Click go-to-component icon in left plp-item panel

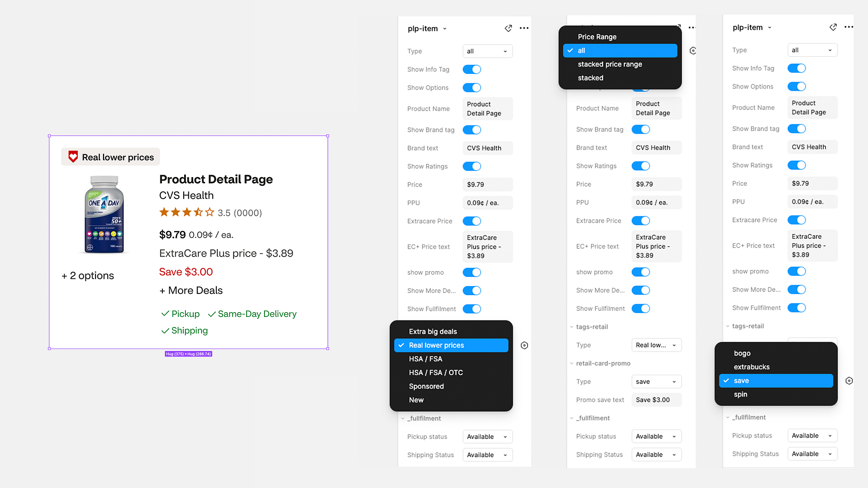tap(508, 28)
